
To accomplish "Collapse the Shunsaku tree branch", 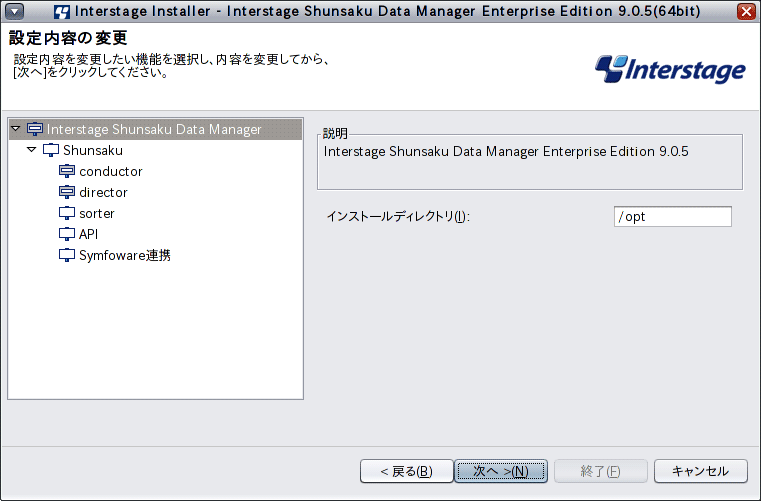I will point(32,150).
